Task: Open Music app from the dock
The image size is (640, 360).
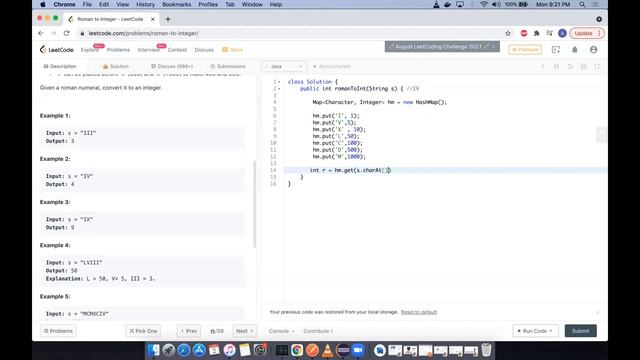Action: pos(229,350)
